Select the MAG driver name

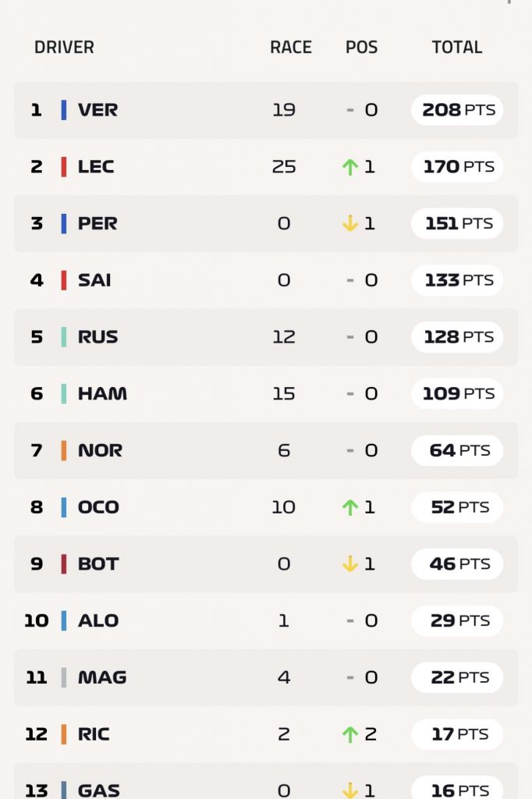tap(102, 677)
